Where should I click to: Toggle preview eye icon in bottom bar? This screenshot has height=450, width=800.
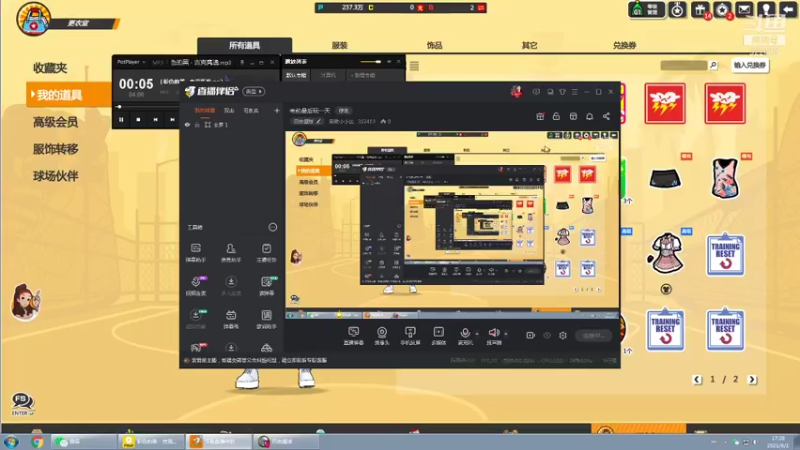[547, 335]
